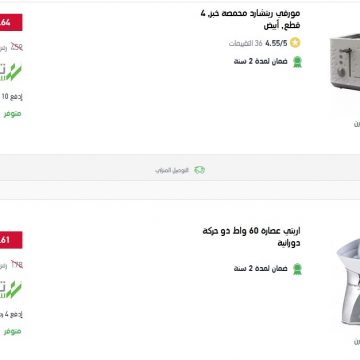Image resolution: width=360 pixels, height=360 pixels.
Task: Click the toaster product image
Action: [345, 62]
